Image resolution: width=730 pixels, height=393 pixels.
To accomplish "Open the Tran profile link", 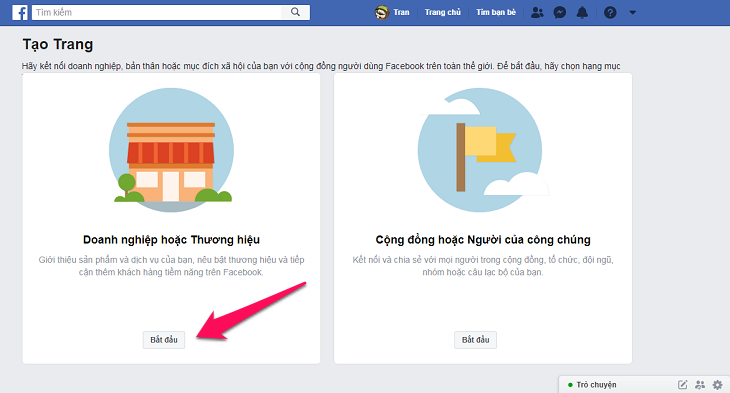I will [401, 13].
